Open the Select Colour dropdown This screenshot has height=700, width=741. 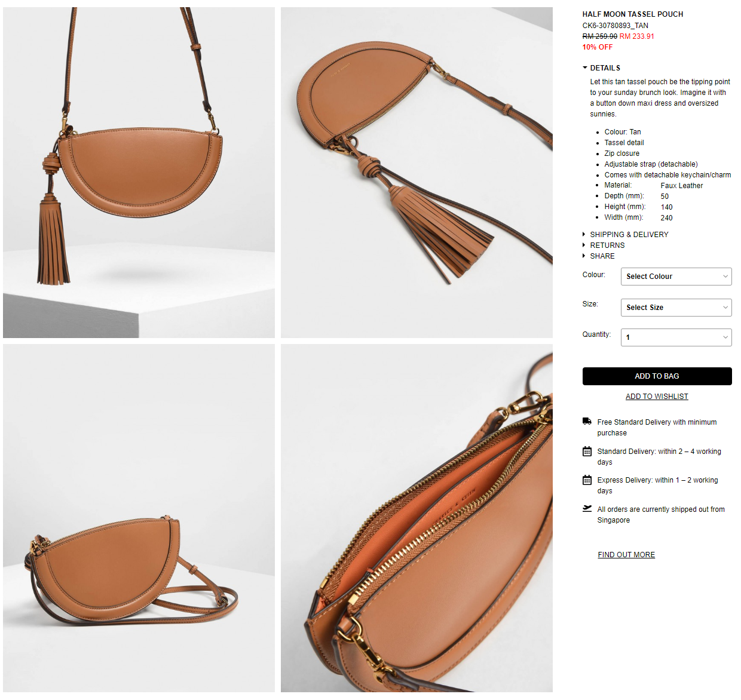tap(676, 277)
